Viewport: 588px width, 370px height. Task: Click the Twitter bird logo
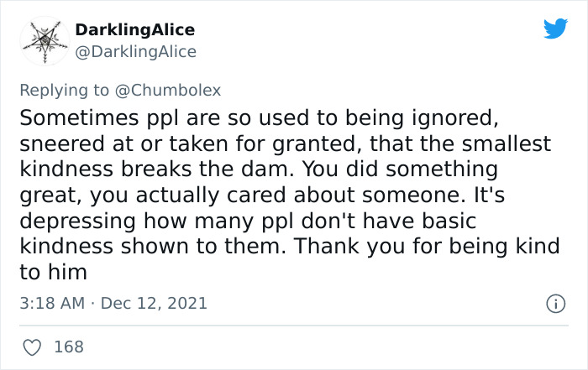[555, 29]
